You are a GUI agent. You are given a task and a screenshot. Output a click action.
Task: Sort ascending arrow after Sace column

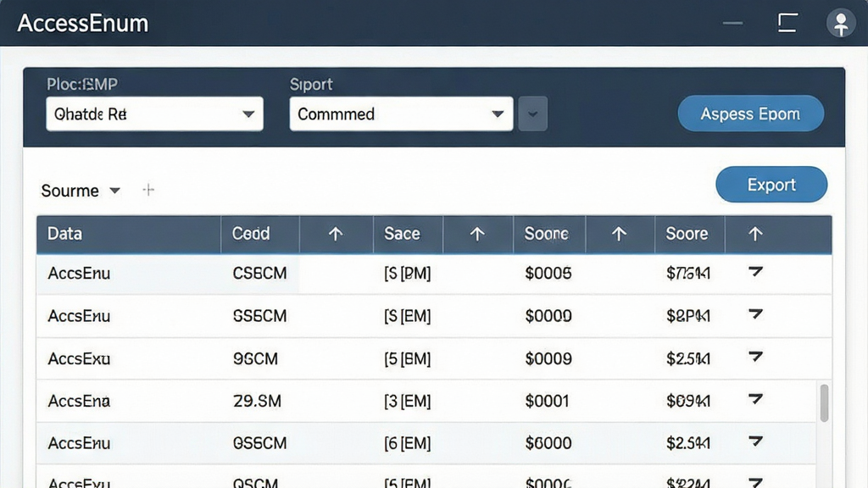pos(477,234)
